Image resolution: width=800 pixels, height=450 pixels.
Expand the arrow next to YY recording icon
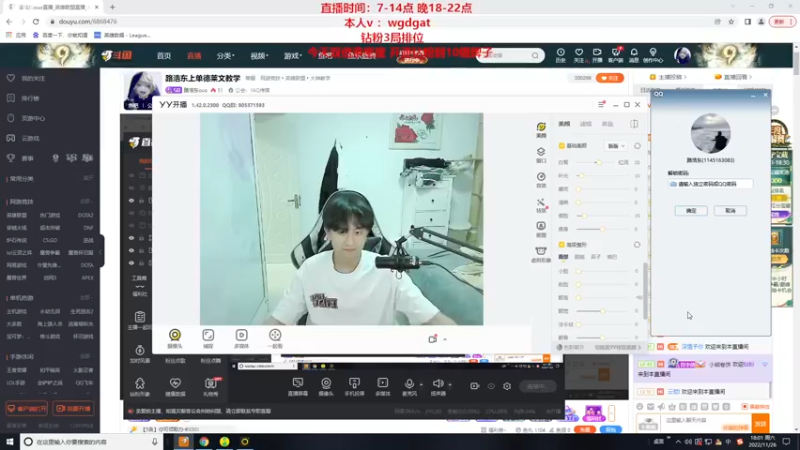coord(445,339)
